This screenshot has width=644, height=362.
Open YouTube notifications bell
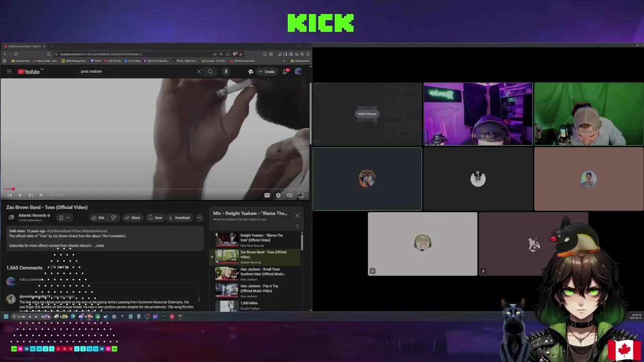(x=285, y=71)
